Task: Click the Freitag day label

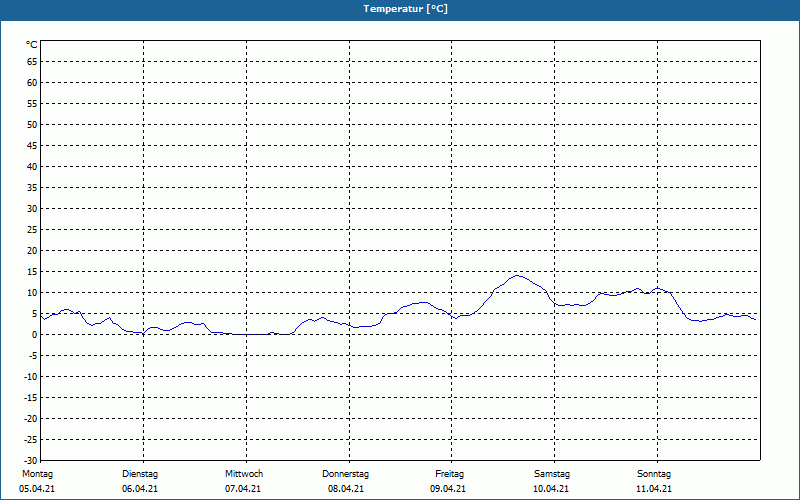Action: click(449, 474)
